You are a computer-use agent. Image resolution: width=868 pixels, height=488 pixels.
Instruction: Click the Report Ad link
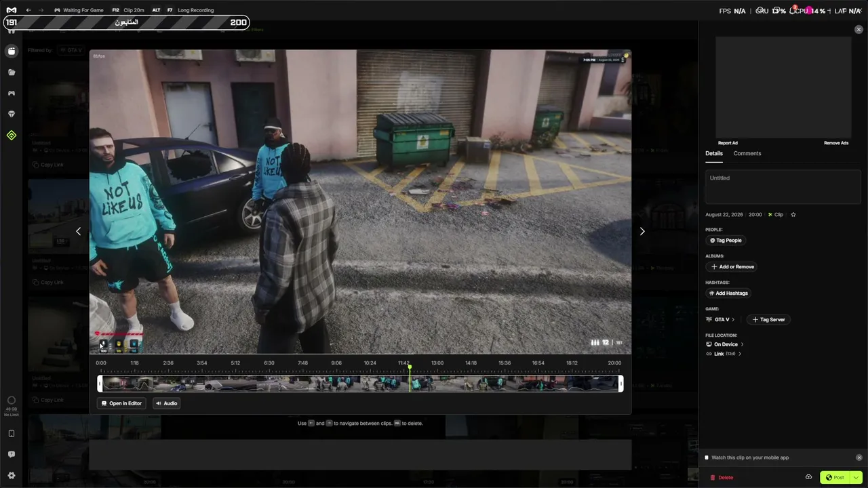click(728, 143)
